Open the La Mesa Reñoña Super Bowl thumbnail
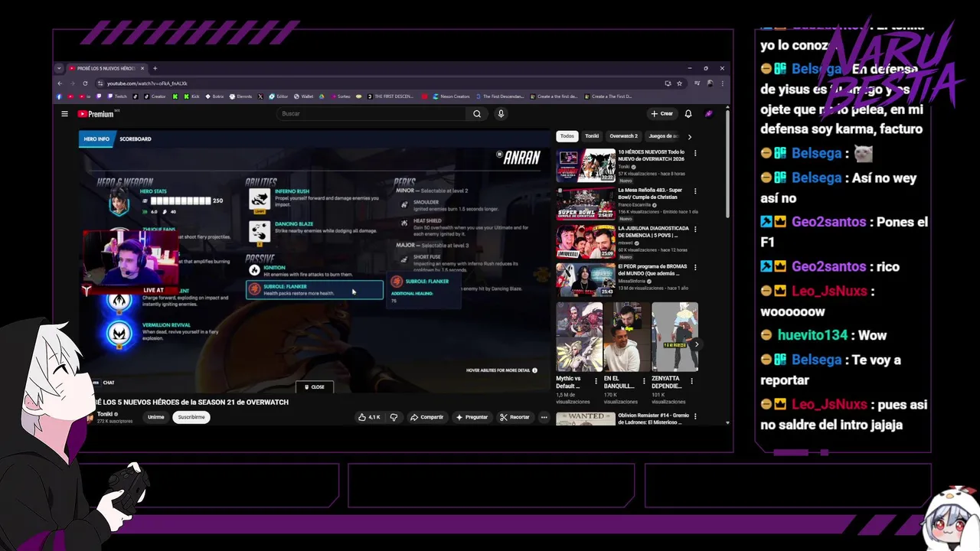This screenshot has width=980, height=551. pyautogui.click(x=586, y=203)
